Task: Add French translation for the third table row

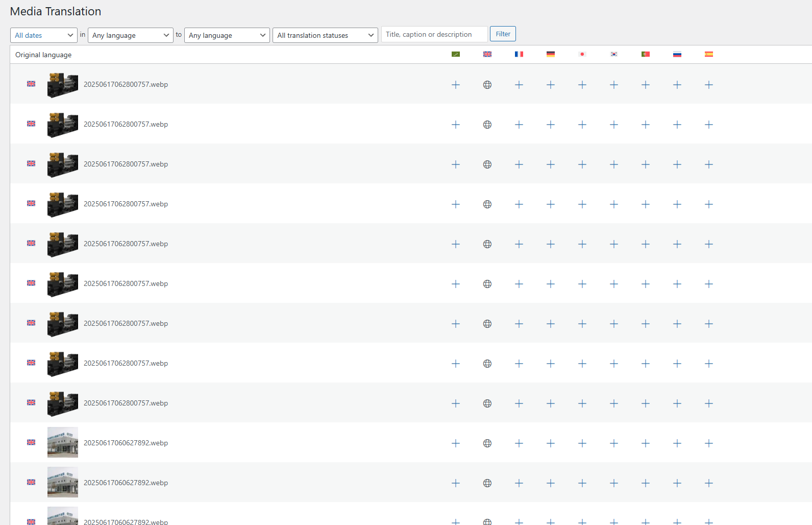Action: pyautogui.click(x=519, y=164)
